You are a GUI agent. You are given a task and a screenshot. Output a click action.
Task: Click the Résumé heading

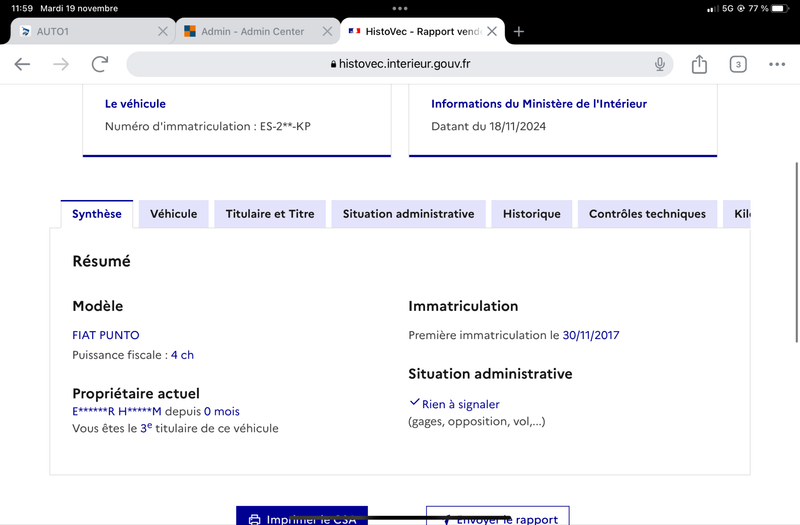tap(102, 261)
